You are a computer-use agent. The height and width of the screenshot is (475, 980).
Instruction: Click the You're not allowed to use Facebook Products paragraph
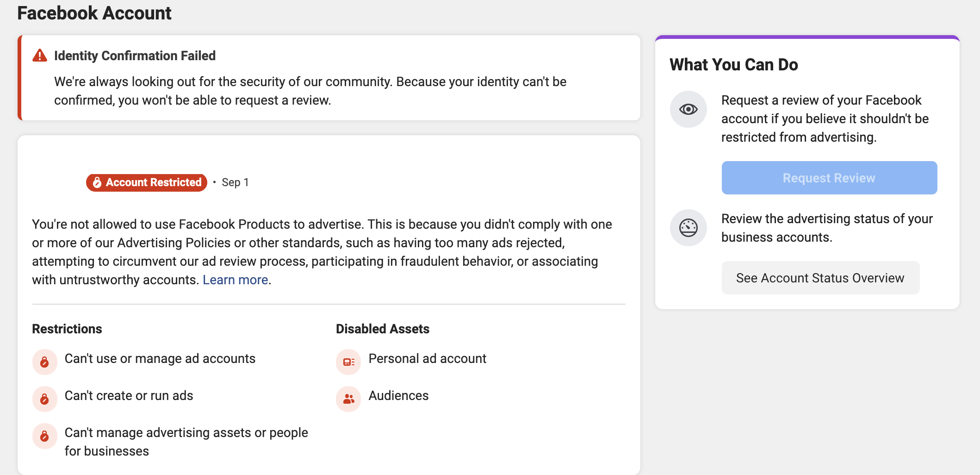coord(322,252)
